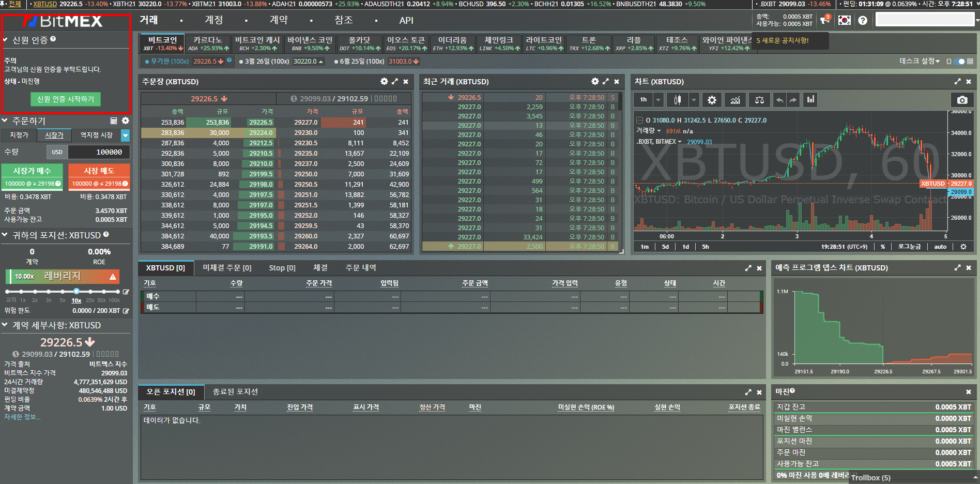Open 계정 menu in top navigation
The image size is (980, 484).
point(214,20)
